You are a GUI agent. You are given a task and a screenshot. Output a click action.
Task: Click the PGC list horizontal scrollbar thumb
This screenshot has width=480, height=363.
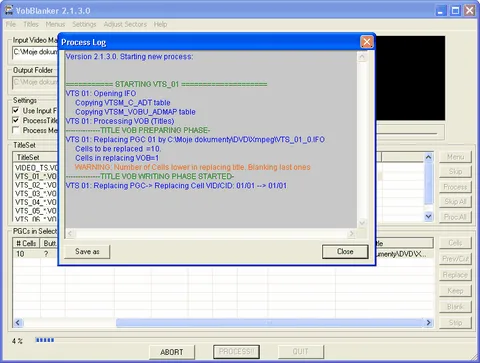[x=269, y=323]
